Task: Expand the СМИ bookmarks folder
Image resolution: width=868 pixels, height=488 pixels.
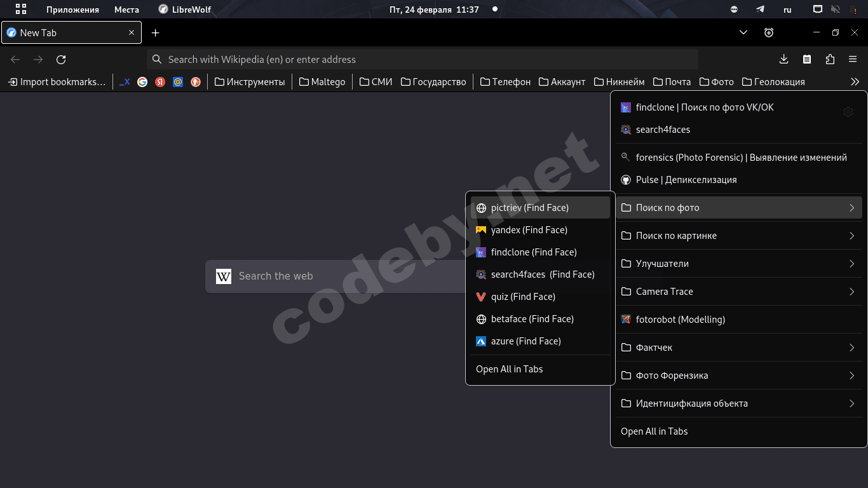Action: 376,81
